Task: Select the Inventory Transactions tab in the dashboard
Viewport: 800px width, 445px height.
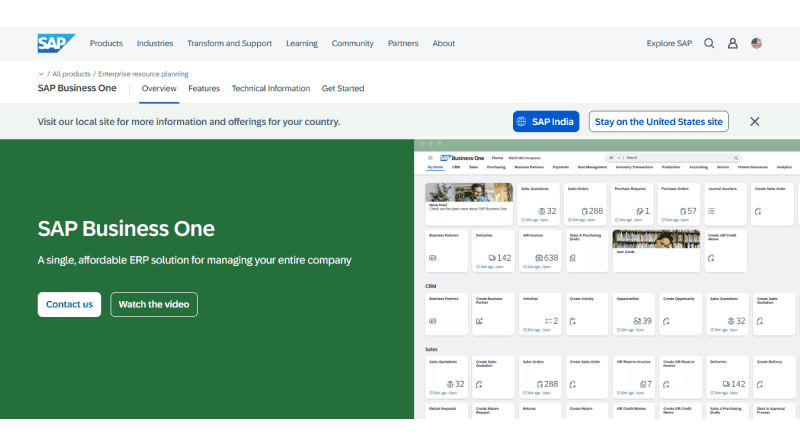Action: (x=634, y=167)
